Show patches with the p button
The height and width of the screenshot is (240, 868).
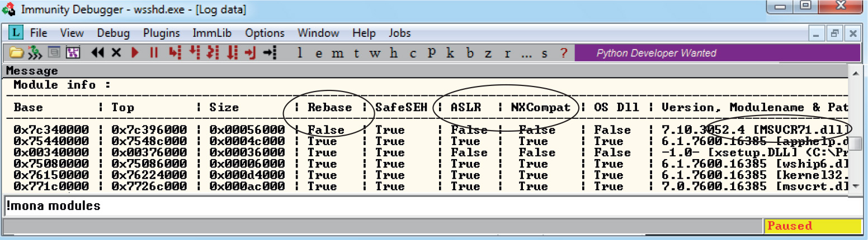(x=432, y=53)
